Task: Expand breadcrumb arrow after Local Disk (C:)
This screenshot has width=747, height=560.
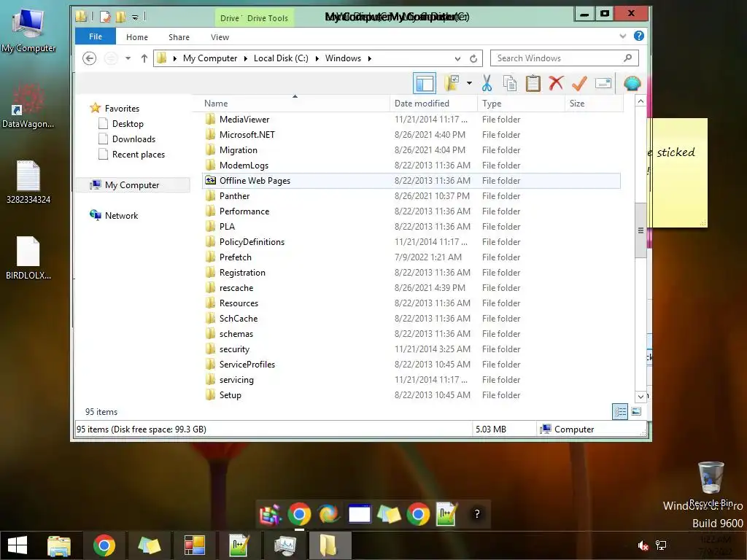Action: (x=317, y=58)
